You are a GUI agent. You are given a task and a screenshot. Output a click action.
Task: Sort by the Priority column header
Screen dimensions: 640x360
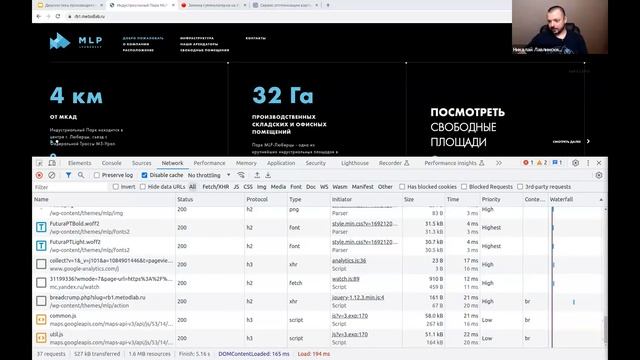tap(491, 199)
